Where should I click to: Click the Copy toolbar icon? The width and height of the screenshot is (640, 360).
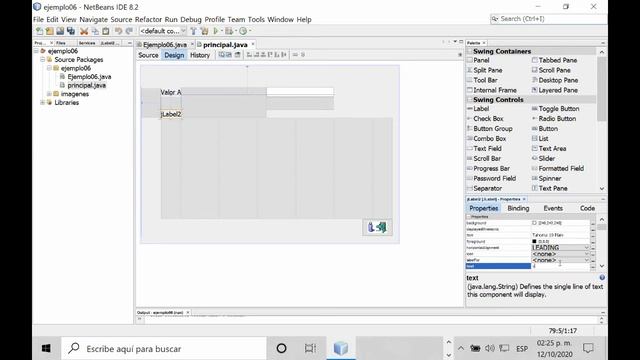click(x=95, y=31)
